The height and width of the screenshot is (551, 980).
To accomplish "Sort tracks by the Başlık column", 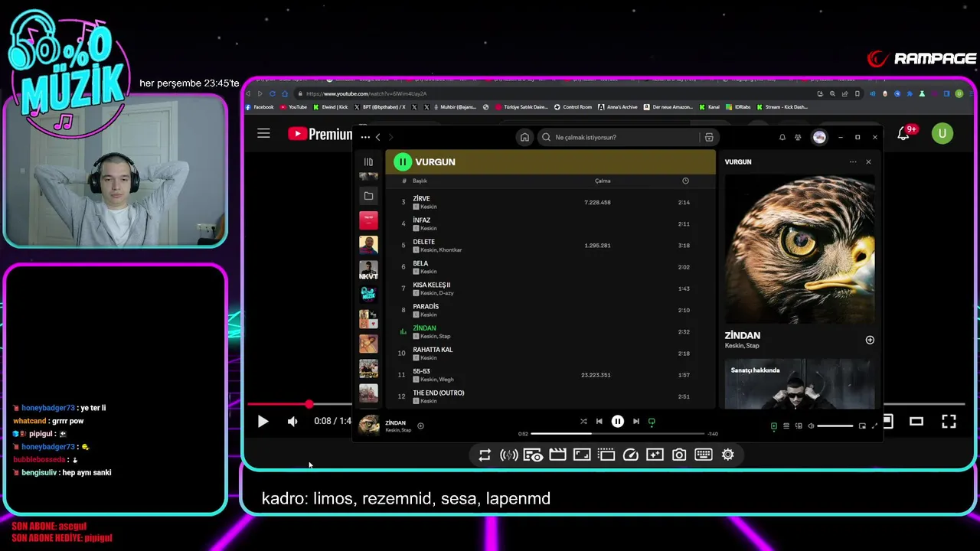I will point(420,181).
